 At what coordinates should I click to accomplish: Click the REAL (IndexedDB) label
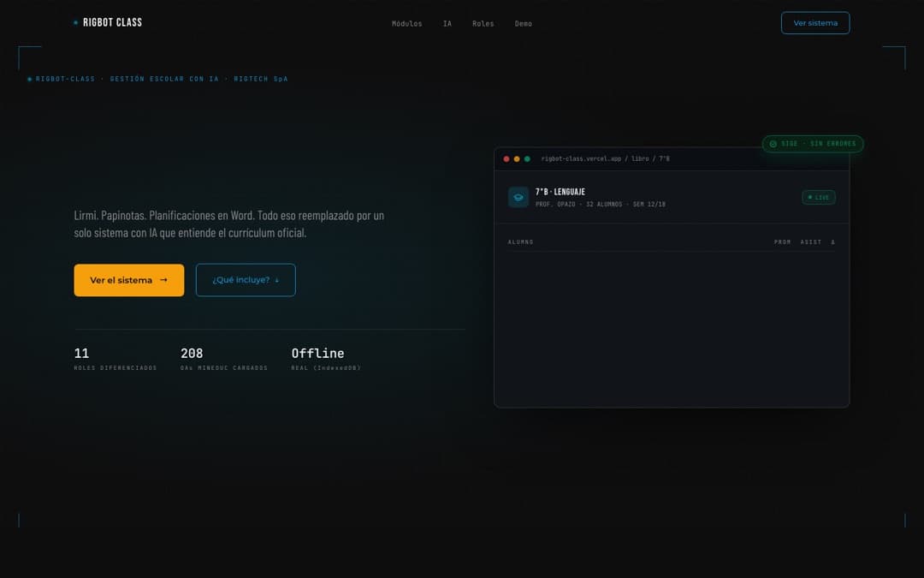point(326,368)
